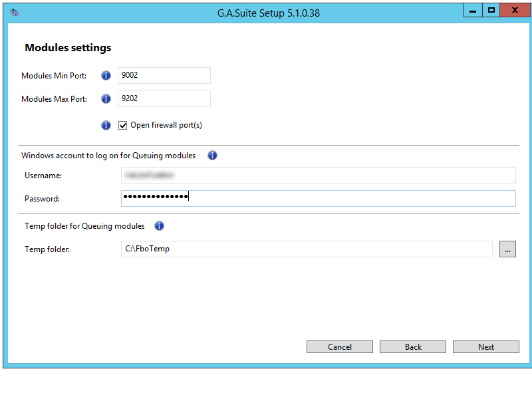Maximize the G.A.Suite Setup window
This screenshot has width=532, height=399.
click(491, 11)
